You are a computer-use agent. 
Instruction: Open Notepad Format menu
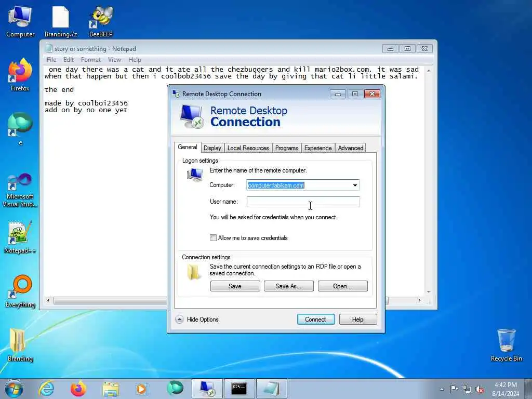[x=90, y=60]
